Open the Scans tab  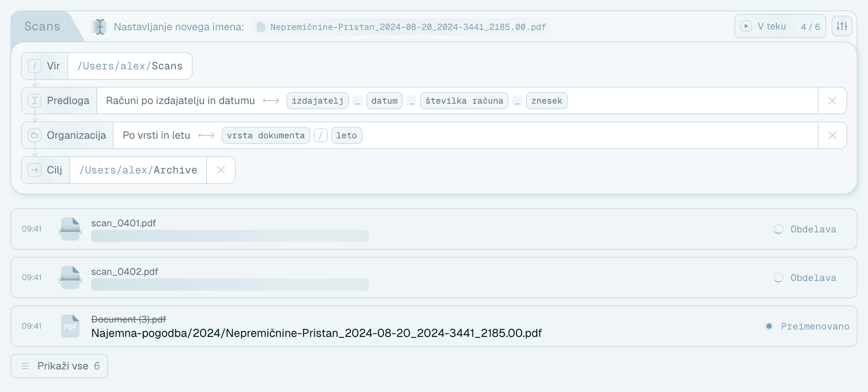[x=42, y=26]
